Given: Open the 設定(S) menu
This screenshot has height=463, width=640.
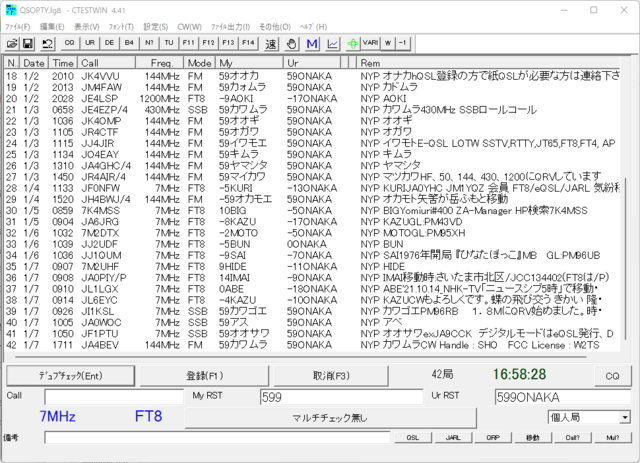Looking at the screenshot, I should coord(156,27).
